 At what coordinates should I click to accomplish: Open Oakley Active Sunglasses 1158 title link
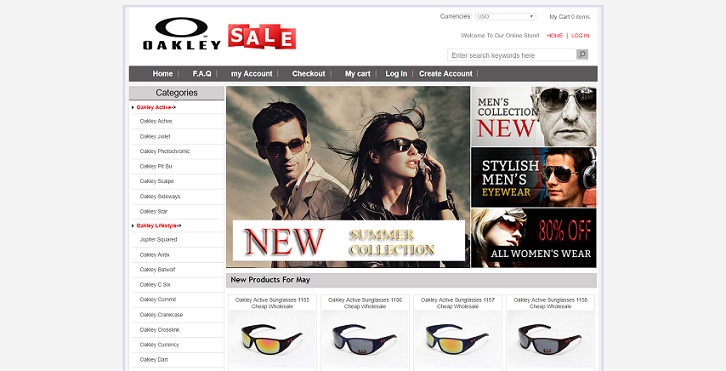(551, 303)
